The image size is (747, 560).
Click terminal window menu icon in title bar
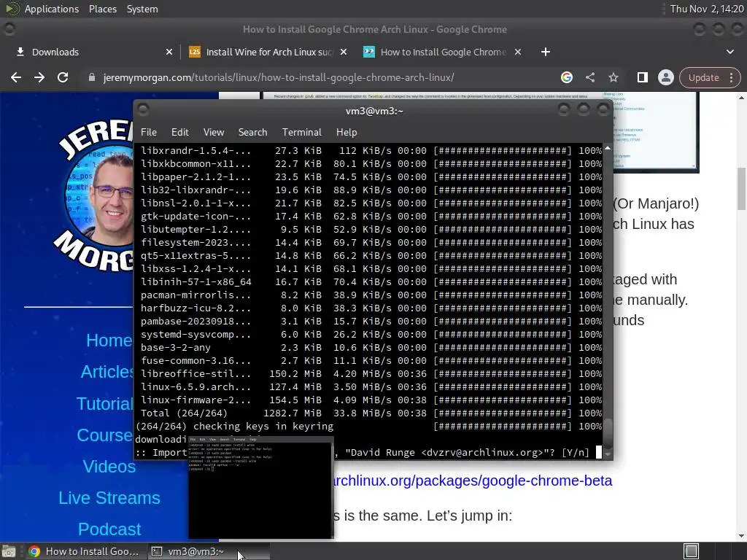[143, 110]
